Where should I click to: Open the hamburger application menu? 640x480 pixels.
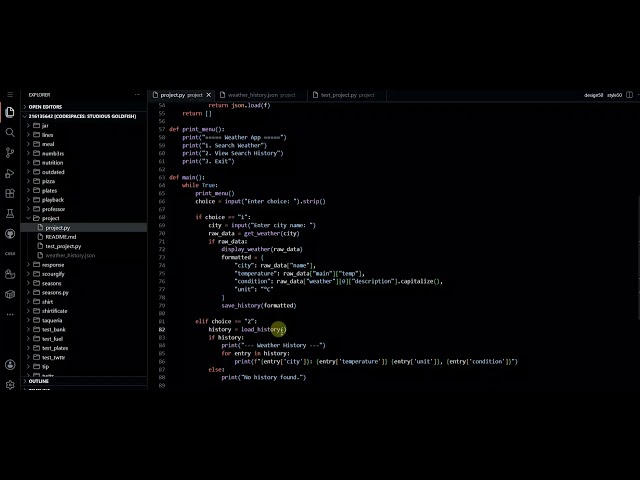(x=10, y=95)
